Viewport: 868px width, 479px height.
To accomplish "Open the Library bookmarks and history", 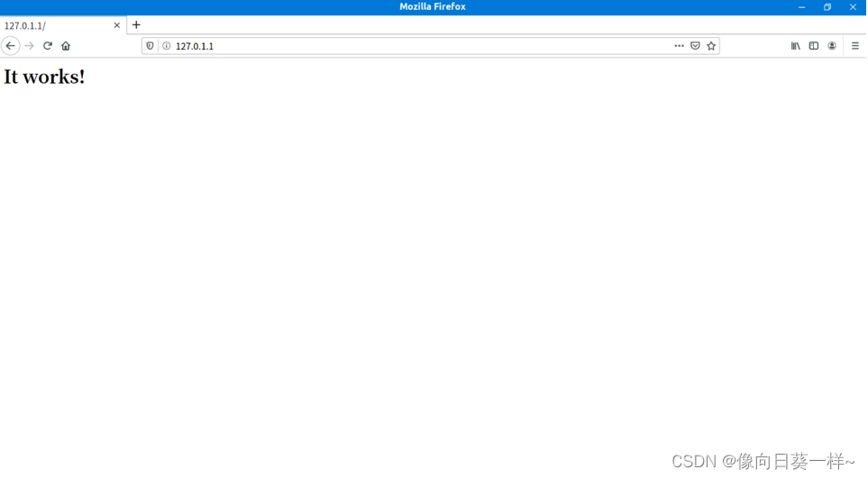I will coord(796,46).
